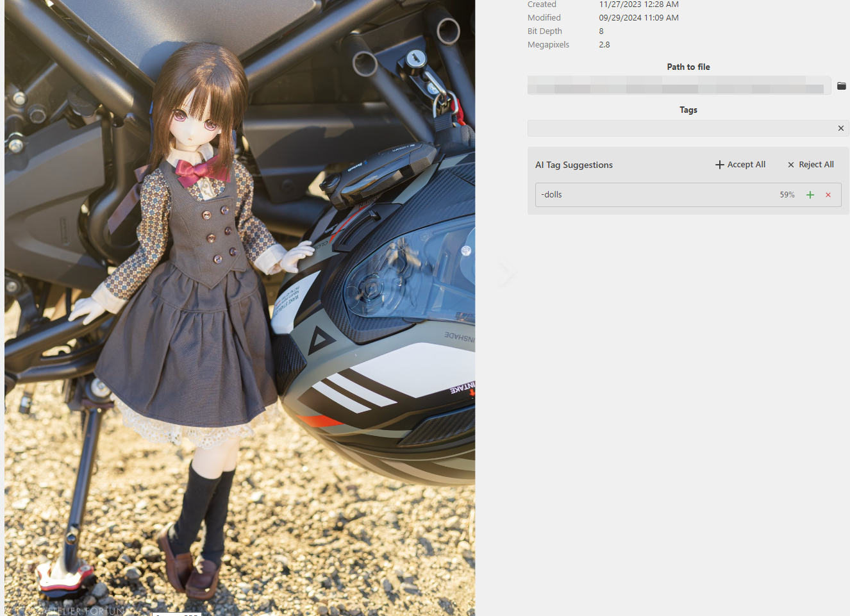Open file location folder icon
This screenshot has height=616, width=850.
[x=841, y=86]
